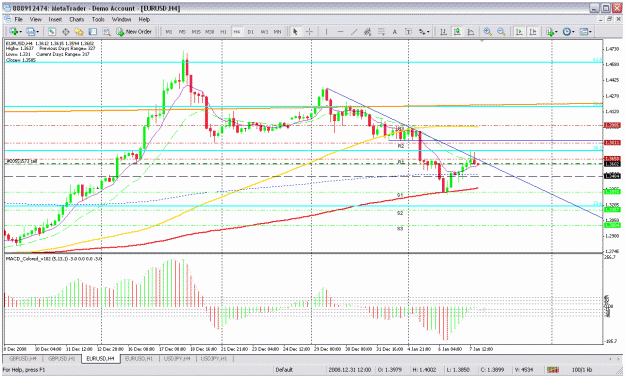Toggle the Data Window icon

65,31
